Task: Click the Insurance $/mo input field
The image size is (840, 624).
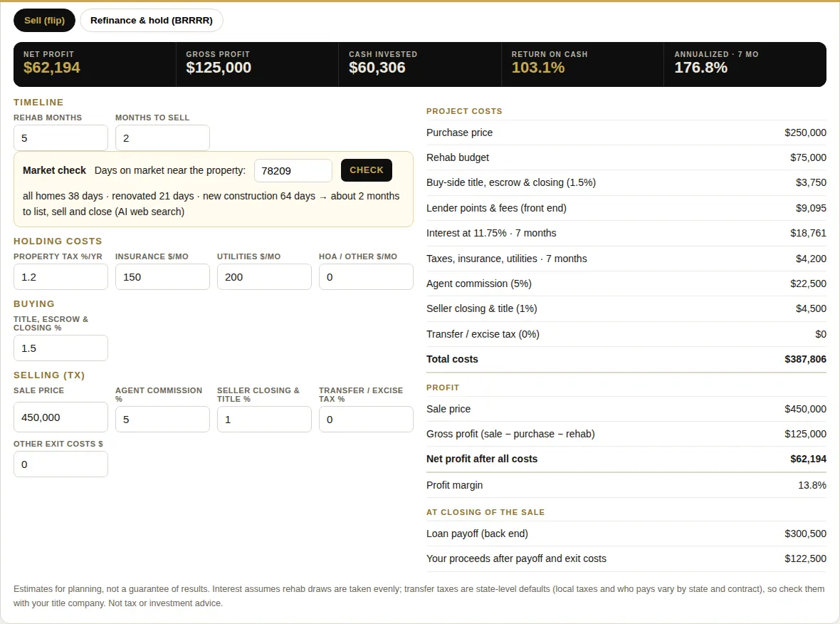Action: (x=162, y=276)
